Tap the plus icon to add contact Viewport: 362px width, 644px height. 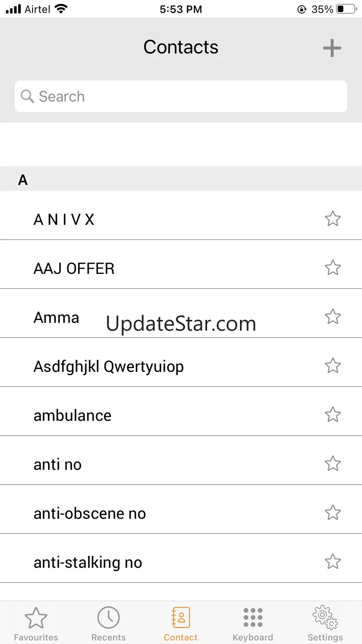(x=332, y=48)
